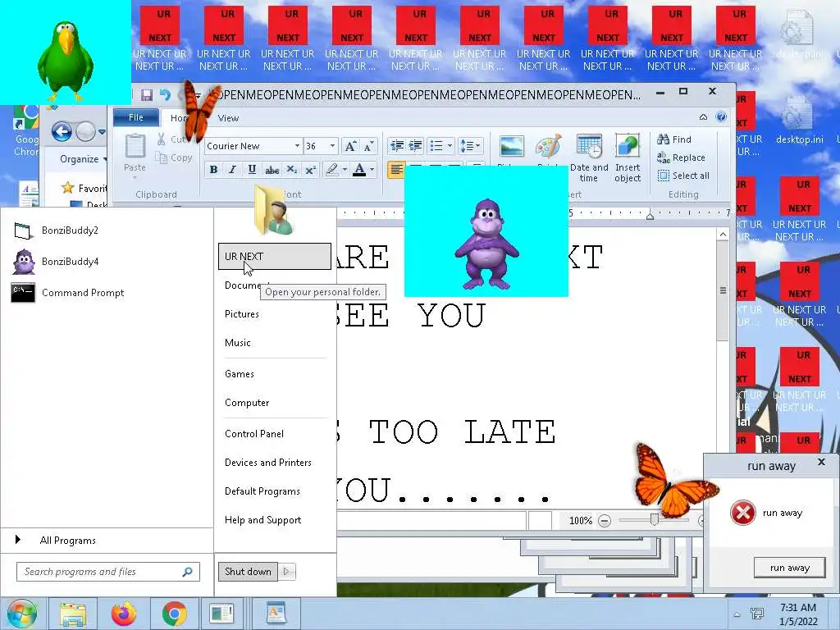Click the Decrease indent icon

point(397,146)
